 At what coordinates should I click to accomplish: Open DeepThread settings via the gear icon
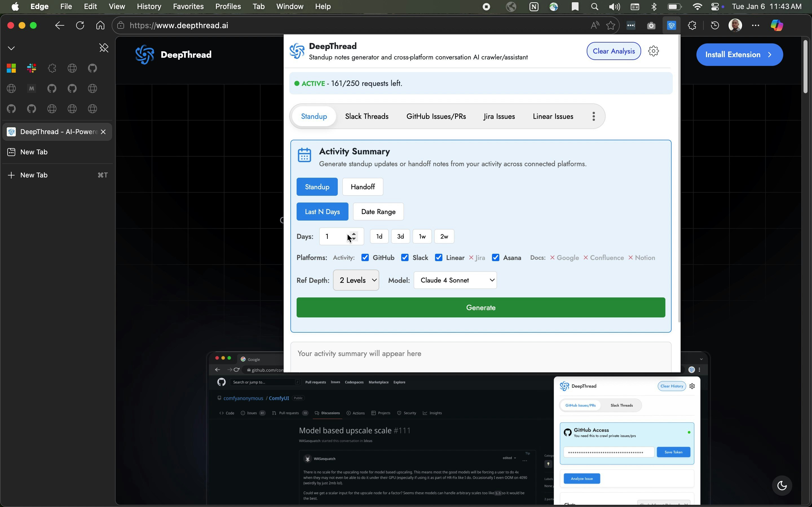(x=653, y=51)
